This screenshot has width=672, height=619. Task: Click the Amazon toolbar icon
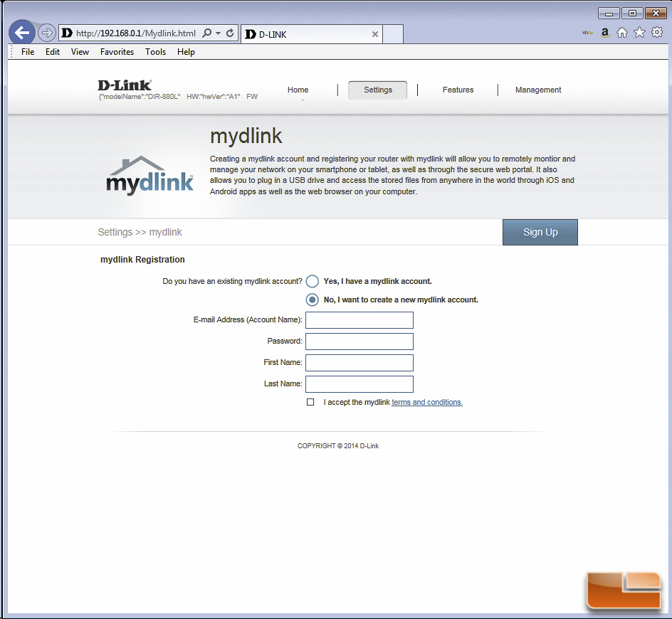604,33
